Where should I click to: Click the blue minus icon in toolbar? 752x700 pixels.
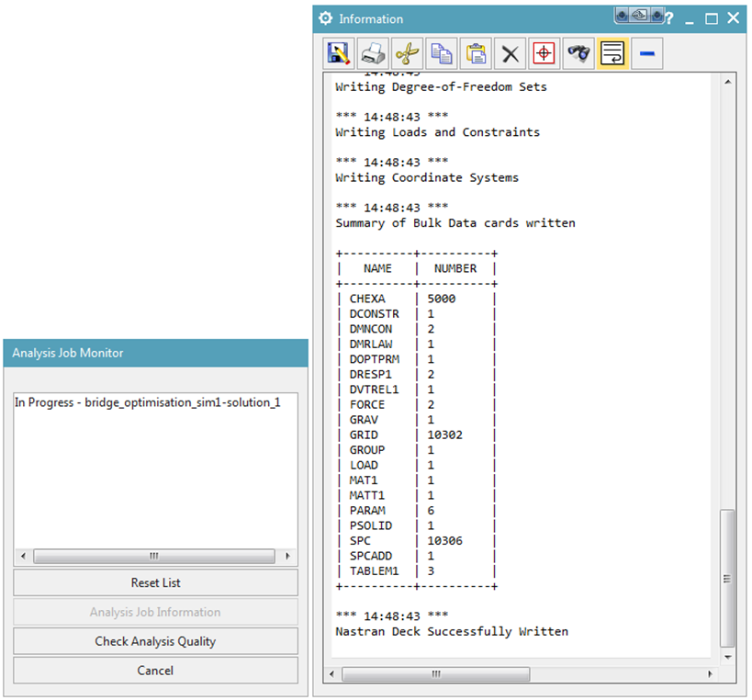(x=647, y=53)
